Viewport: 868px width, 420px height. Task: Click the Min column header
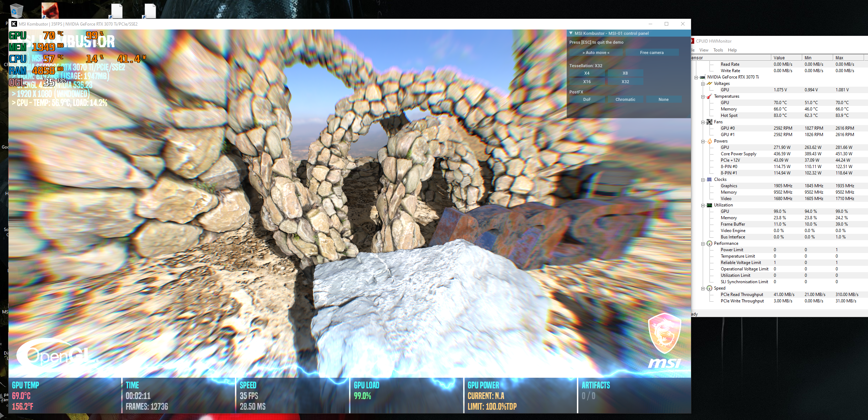(817, 58)
